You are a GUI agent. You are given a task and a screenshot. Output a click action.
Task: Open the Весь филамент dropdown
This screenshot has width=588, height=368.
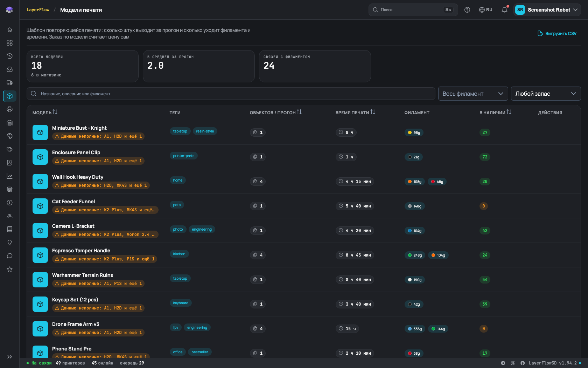point(473,94)
